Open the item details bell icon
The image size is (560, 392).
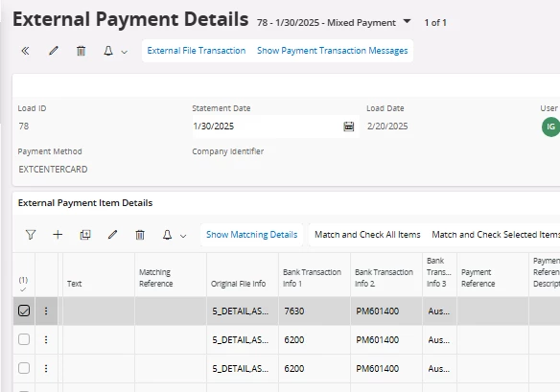coord(167,235)
